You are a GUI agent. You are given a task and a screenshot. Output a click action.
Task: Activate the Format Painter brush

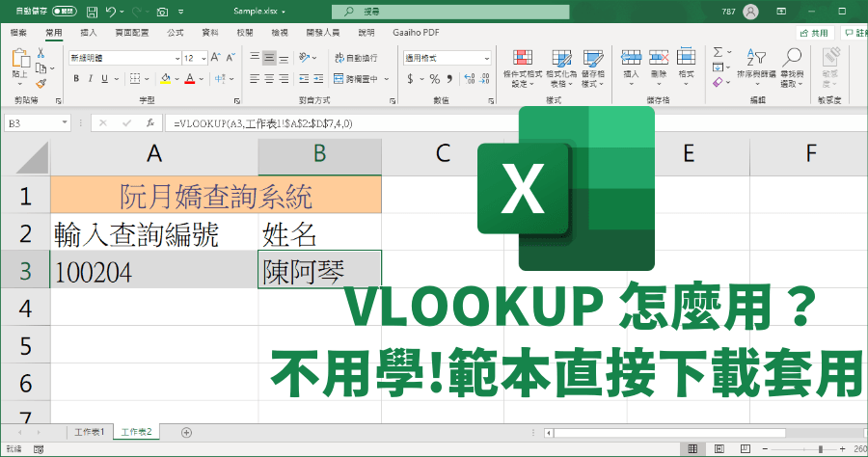[41, 83]
